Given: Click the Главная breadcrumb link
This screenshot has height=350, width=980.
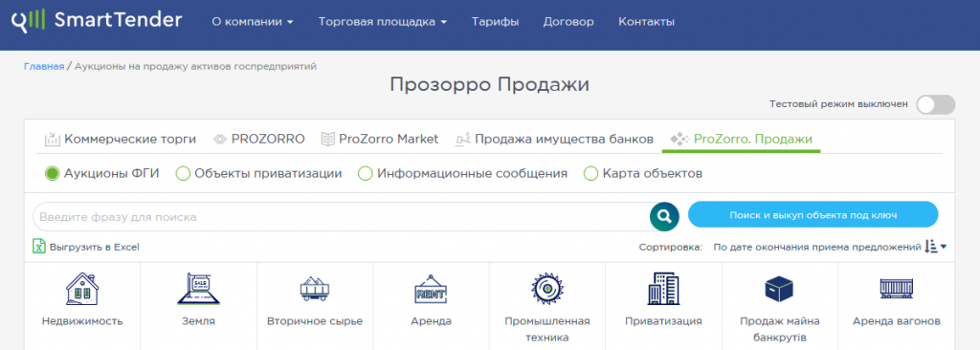Looking at the screenshot, I should pyautogui.click(x=44, y=66).
